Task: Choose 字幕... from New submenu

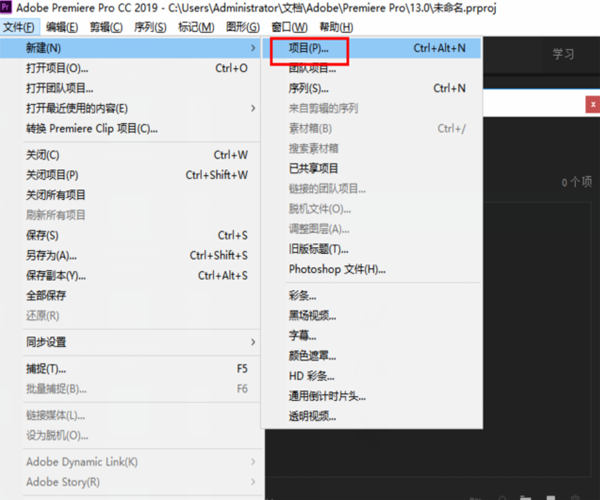Action: [x=372, y=336]
